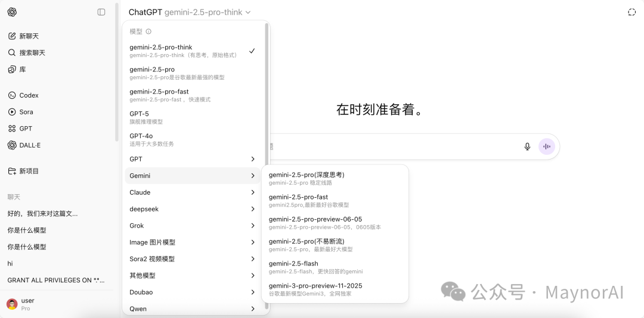Viewport: 644px width, 318px height.
Task: Pick gemini-3-pro-preview-11-2025
Action: click(x=335, y=289)
